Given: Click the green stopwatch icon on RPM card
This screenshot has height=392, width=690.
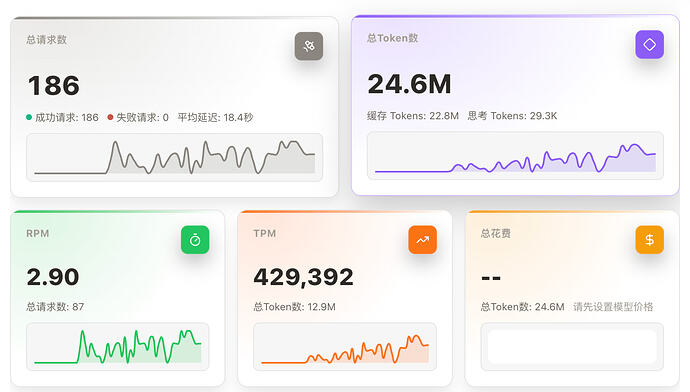Looking at the screenshot, I should (x=195, y=240).
